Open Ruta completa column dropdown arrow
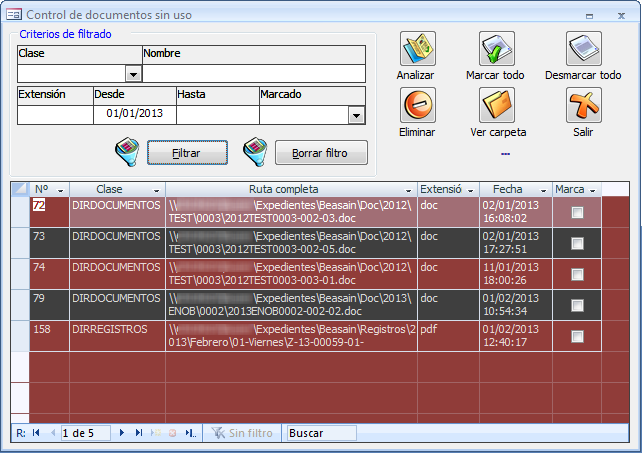 pos(408,190)
